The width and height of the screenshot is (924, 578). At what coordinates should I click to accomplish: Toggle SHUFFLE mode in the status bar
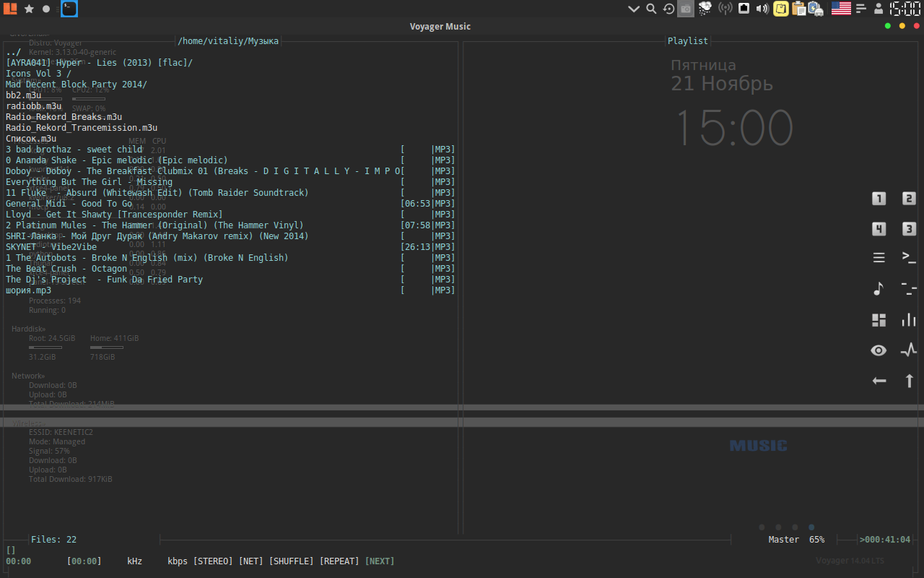point(291,561)
